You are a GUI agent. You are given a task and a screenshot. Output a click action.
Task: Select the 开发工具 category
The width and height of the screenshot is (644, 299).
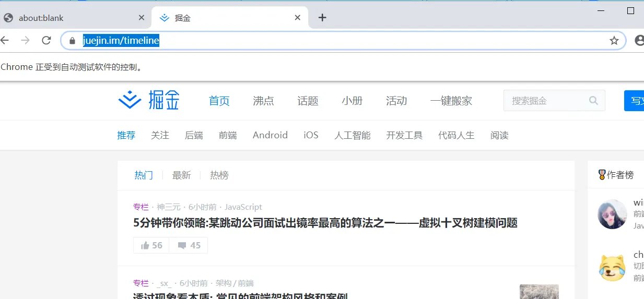pos(404,135)
